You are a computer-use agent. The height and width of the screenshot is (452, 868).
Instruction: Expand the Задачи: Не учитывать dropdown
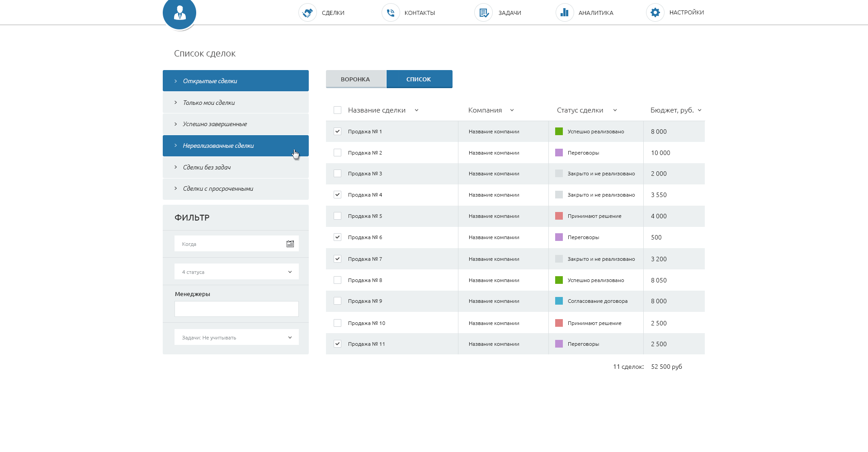[x=236, y=337]
